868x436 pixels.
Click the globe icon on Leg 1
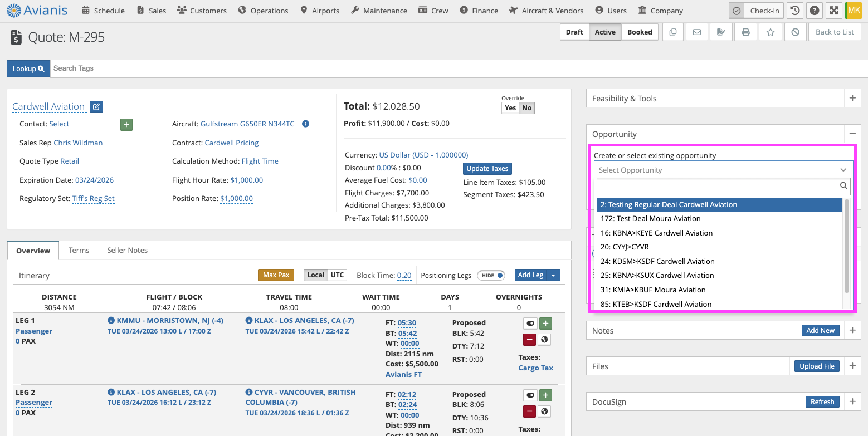click(x=544, y=340)
